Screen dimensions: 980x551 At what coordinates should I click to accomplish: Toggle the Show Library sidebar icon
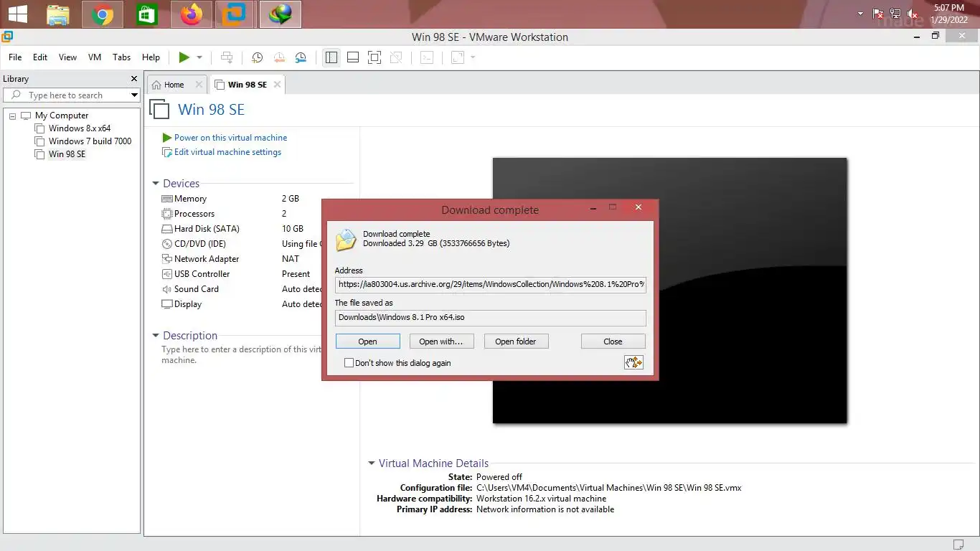(x=331, y=57)
